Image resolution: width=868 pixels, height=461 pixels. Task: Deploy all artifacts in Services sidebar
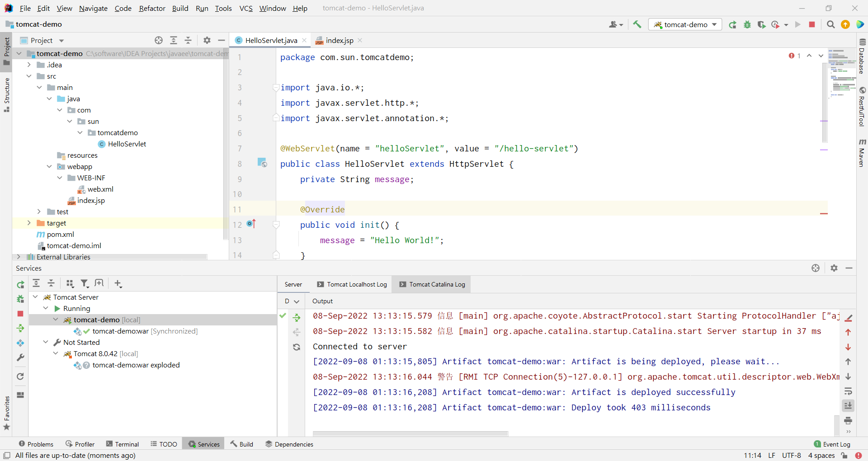click(x=20, y=328)
